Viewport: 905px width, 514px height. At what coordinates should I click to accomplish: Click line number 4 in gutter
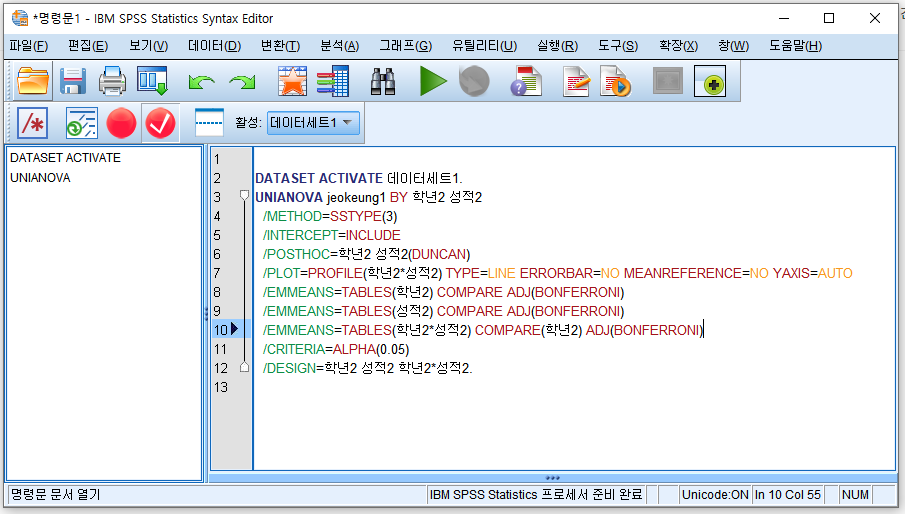(217, 216)
